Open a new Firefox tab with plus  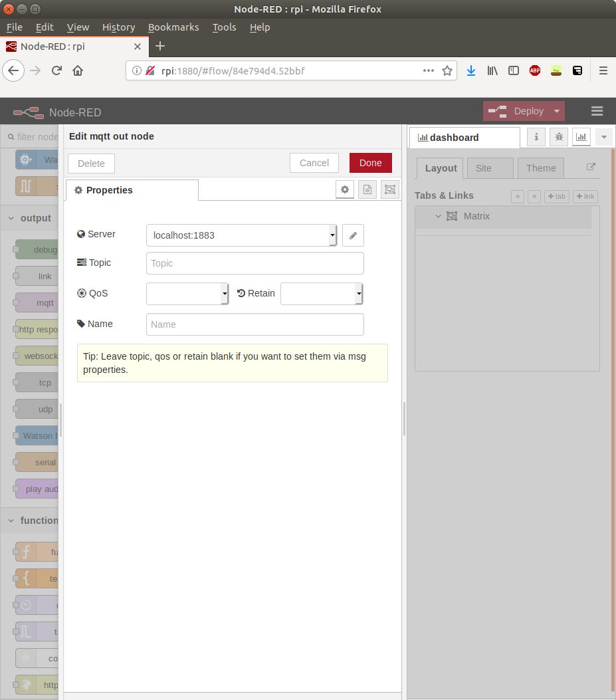[x=159, y=46]
